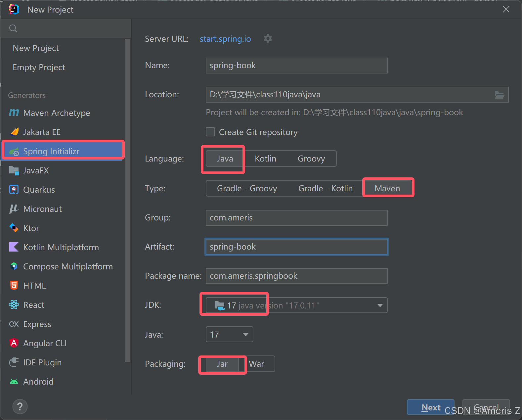
Task: Select Ktor generator entry
Action: [63, 228]
